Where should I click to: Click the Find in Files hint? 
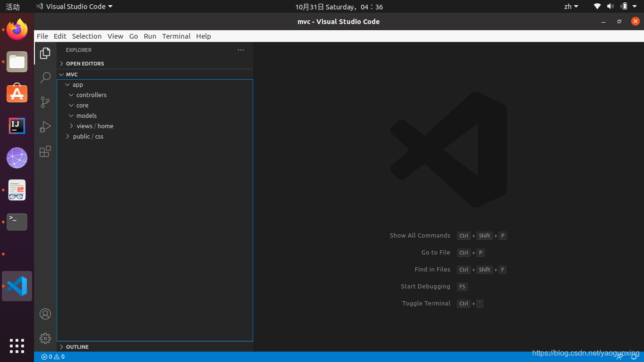coord(432,270)
